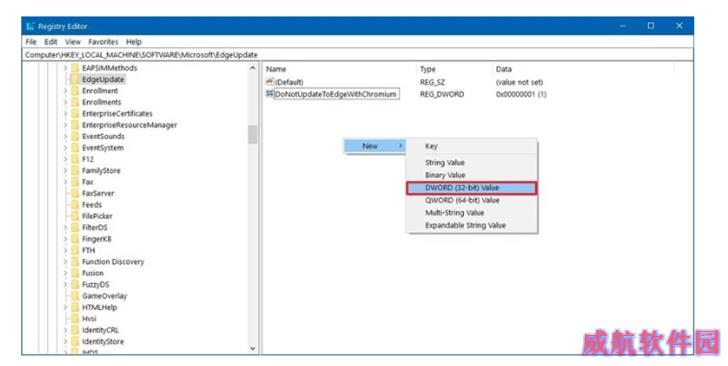The height and width of the screenshot is (366, 728).
Task: Click the FuzzyDS folder icon
Action: pyautogui.click(x=75, y=284)
